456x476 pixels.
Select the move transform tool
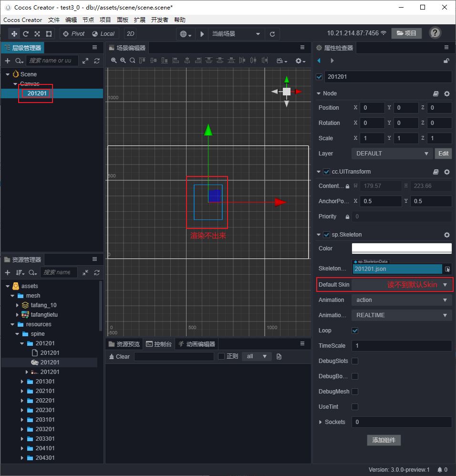(x=14, y=34)
